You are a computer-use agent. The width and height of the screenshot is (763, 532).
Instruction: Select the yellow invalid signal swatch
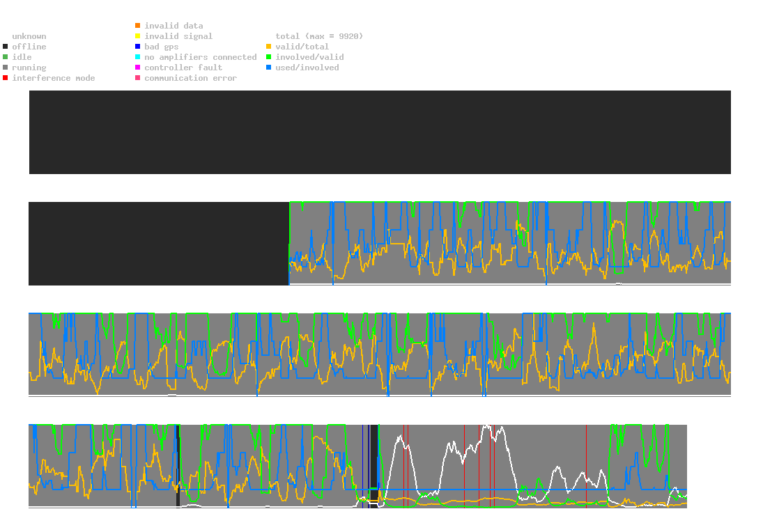point(138,36)
